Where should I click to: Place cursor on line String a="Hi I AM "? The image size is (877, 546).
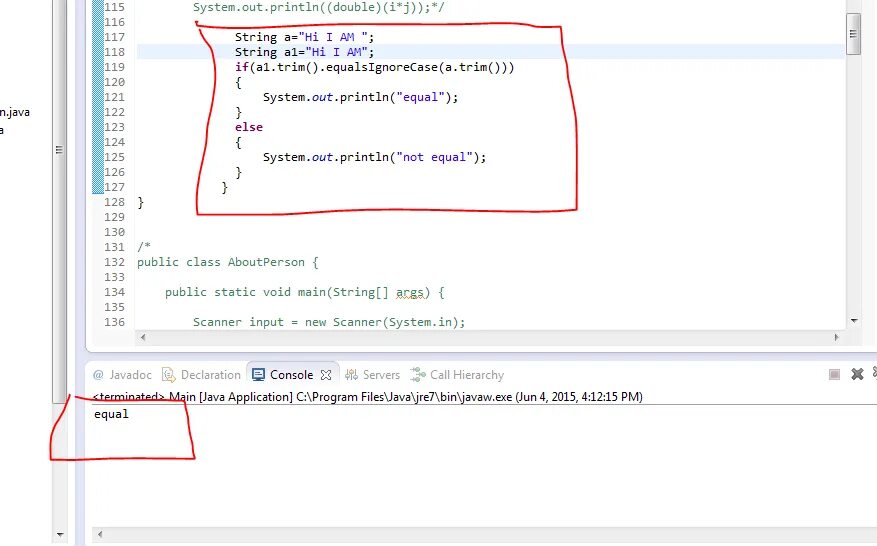[x=304, y=37]
